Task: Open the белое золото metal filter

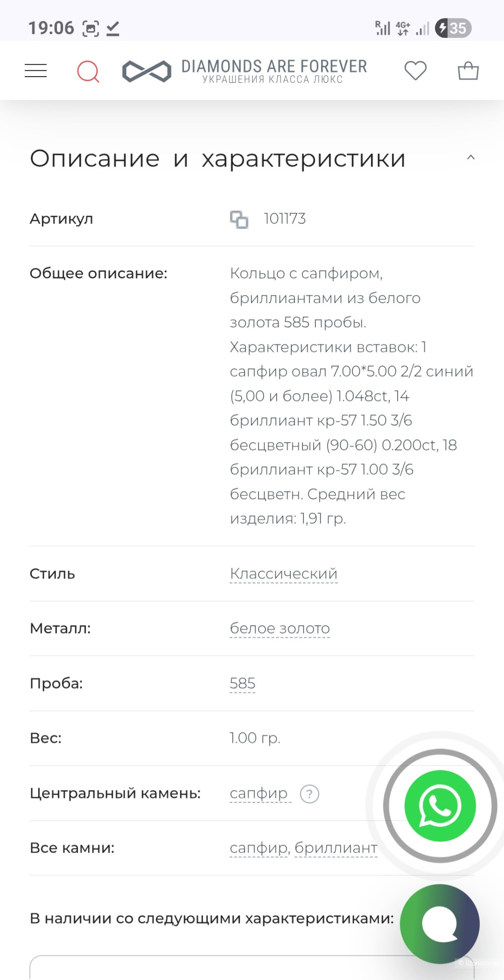Action: (280, 628)
